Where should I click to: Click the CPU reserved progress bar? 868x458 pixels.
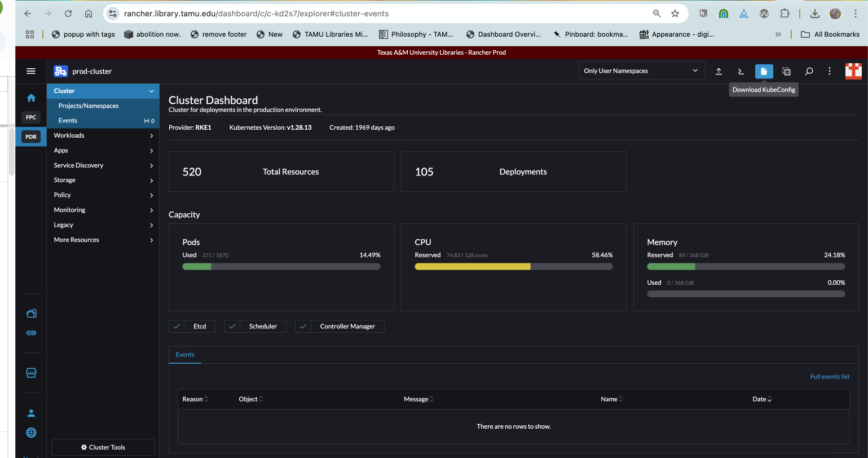pos(514,267)
